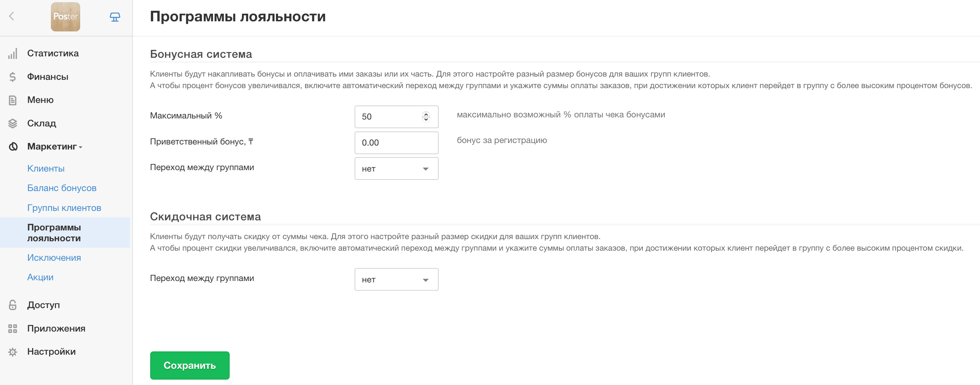
Task: Click the Программы лояльности page title
Action: 238,16
